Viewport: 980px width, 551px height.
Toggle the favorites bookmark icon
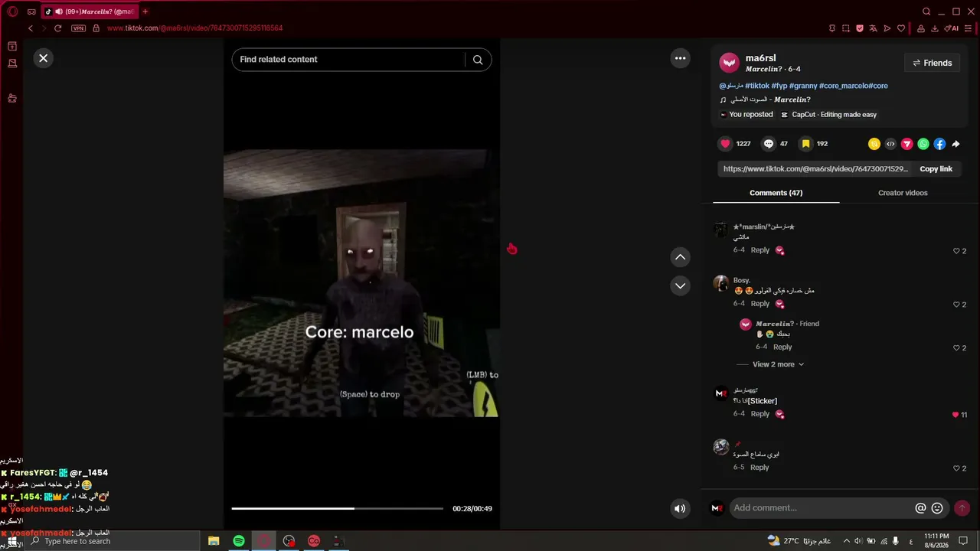coord(805,144)
